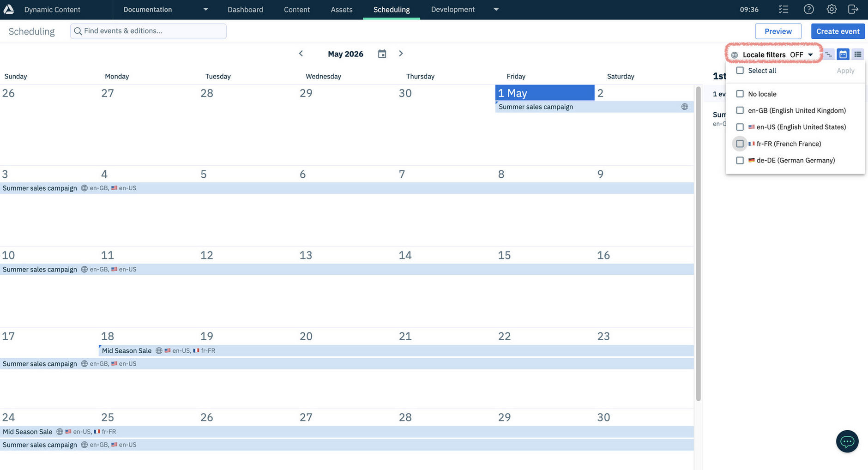Open the help menu

coord(808,9)
